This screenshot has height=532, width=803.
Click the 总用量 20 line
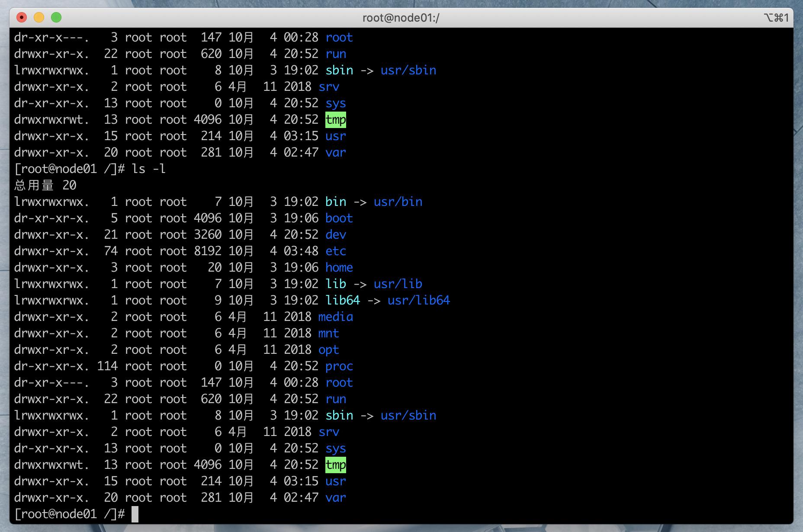click(45, 185)
